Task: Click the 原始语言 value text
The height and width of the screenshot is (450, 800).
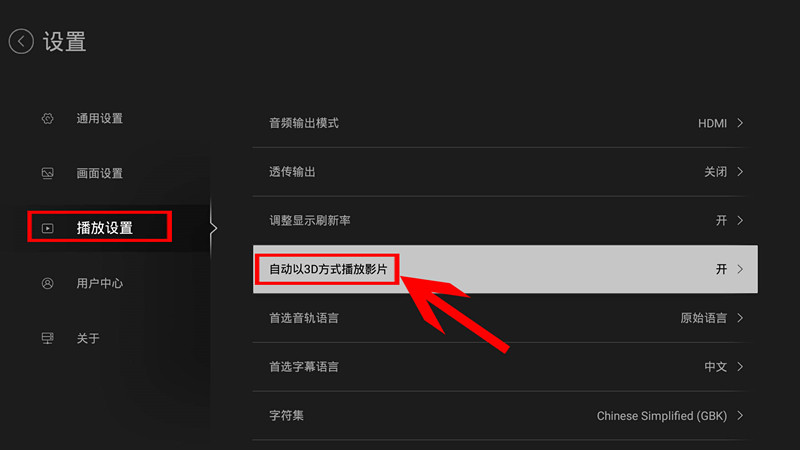Action: click(704, 318)
